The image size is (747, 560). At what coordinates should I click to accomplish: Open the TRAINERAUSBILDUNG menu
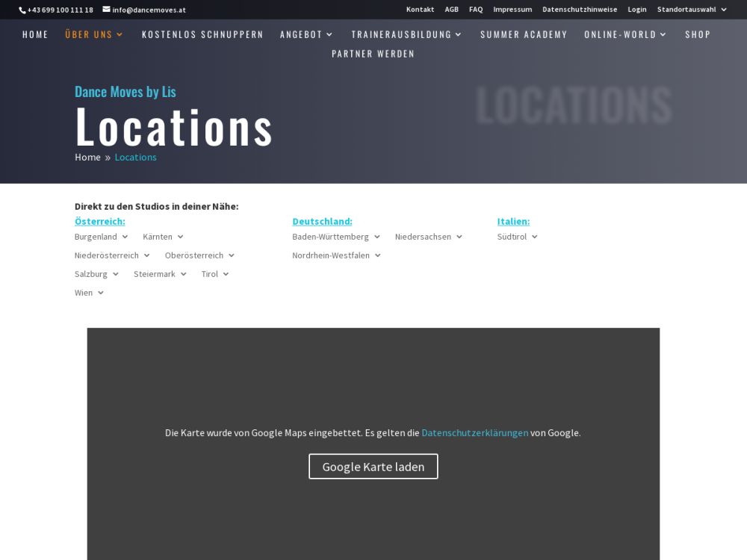pos(406,34)
